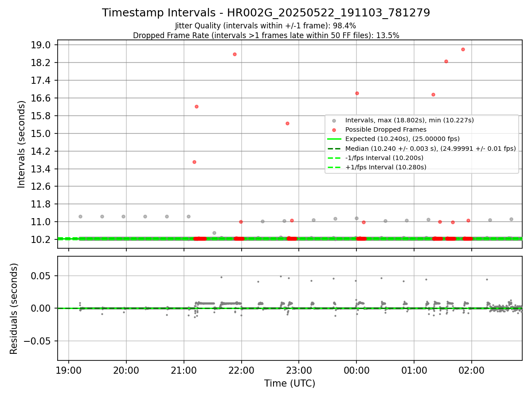The height and width of the screenshot is (399, 532).
Task: Click the '0.05' residuals tick label
Action: click(x=42, y=276)
